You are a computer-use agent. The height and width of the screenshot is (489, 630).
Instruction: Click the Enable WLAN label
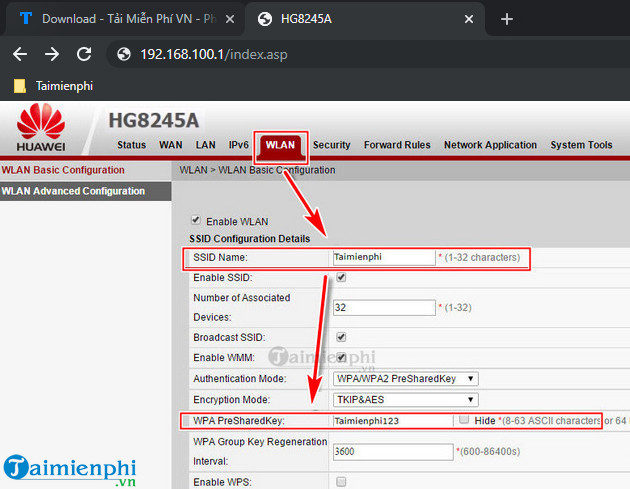[237, 221]
